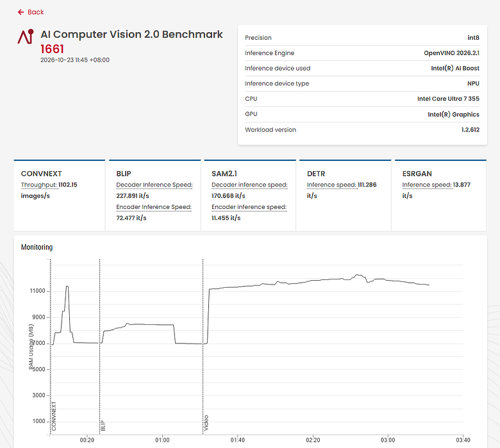Image resolution: width=500 pixels, height=448 pixels.
Task: Click the benchmark score 1661
Action: click(x=52, y=49)
